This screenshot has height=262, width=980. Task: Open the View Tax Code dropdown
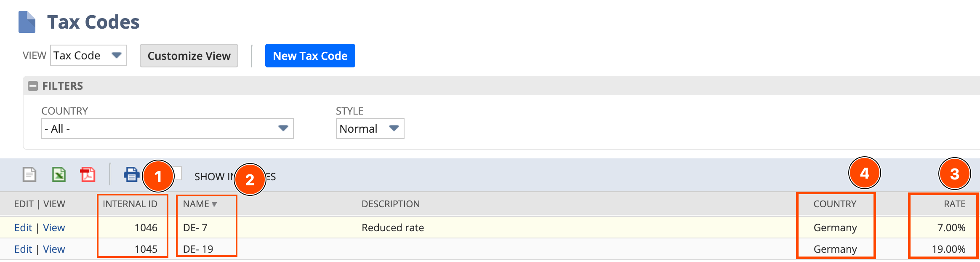pyautogui.click(x=88, y=56)
